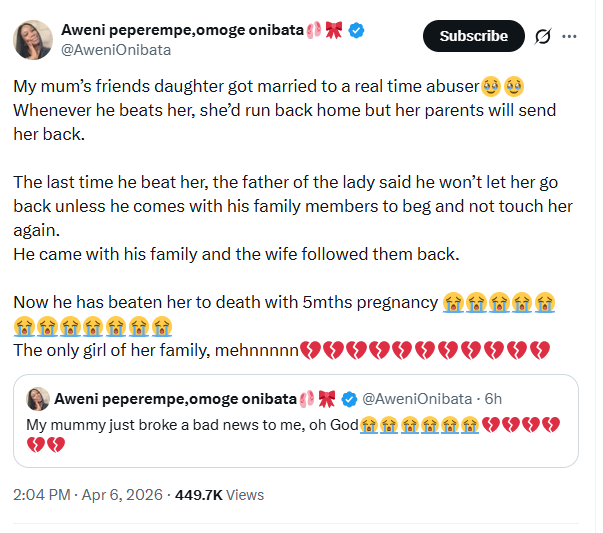Click the verified badge in quoted tweet

[x=349, y=399]
